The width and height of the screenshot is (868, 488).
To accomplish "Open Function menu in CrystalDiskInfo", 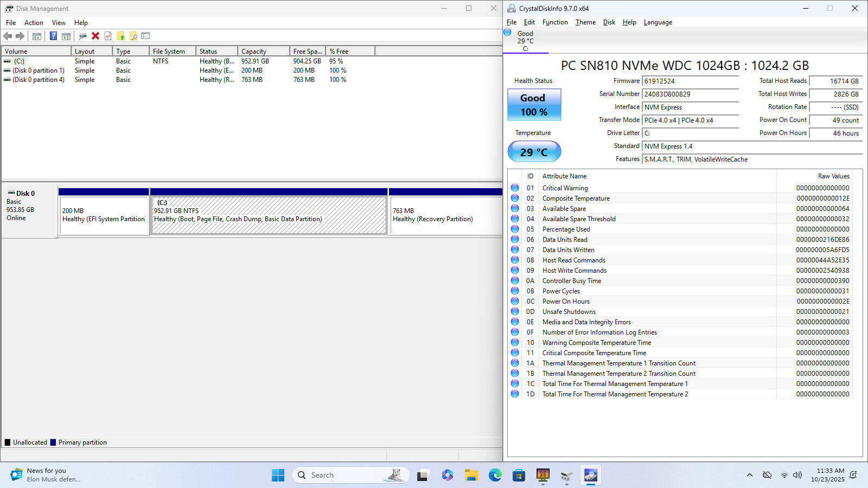I will 555,22.
